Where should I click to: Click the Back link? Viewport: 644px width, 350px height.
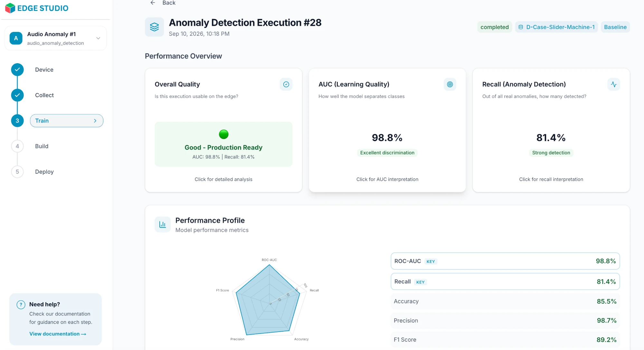tap(169, 3)
